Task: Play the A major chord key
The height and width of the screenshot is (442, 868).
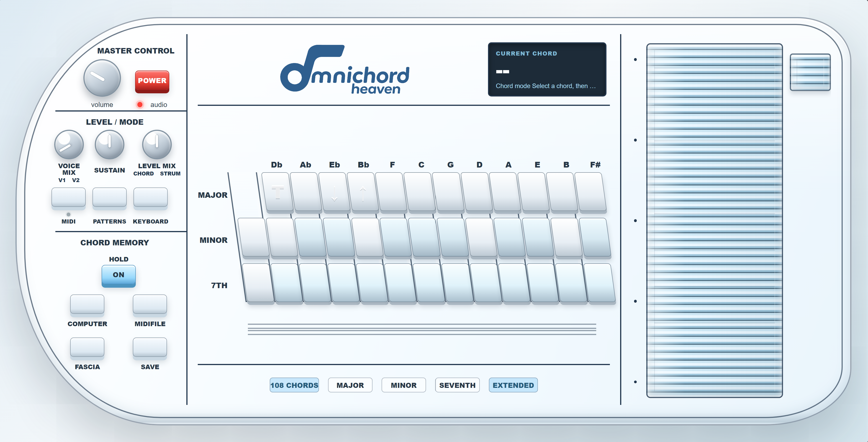Action: coord(506,193)
